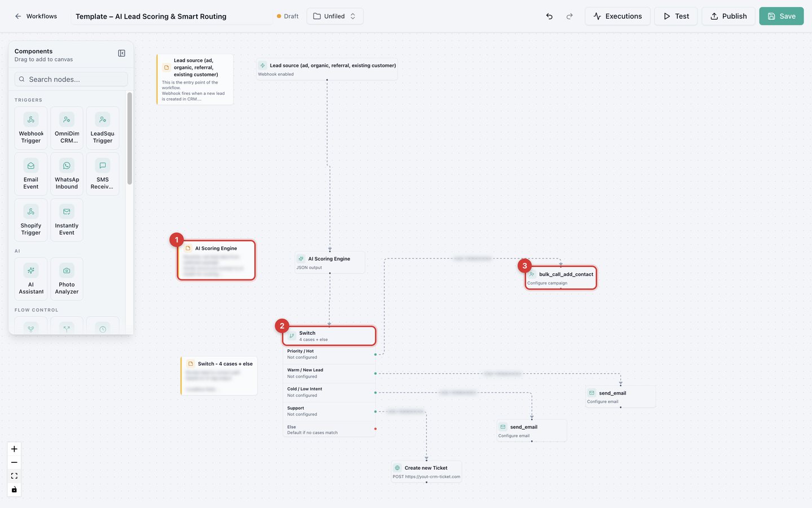Click the AI Scoring Engine sticky note
Viewport: 812px width, 508px height.
(217, 260)
